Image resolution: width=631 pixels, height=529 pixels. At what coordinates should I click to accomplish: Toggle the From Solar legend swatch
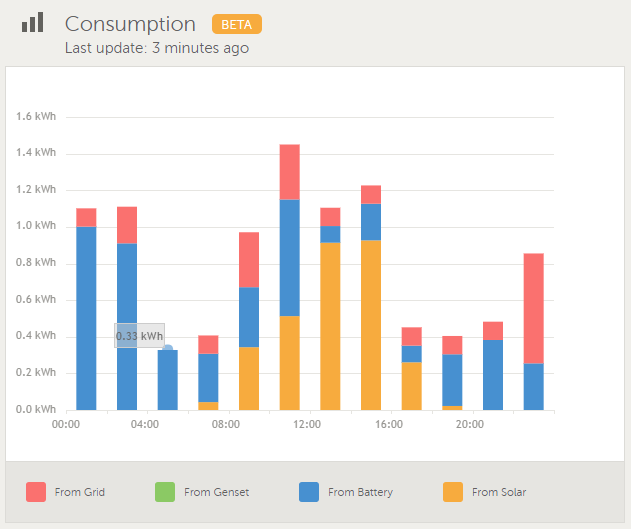453,492
